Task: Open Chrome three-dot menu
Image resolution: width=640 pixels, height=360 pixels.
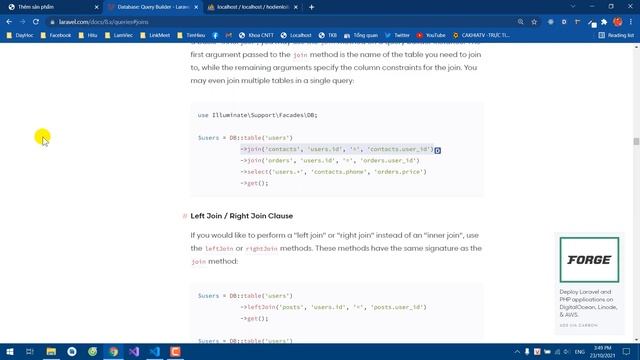Action: (x=631, y=22)
